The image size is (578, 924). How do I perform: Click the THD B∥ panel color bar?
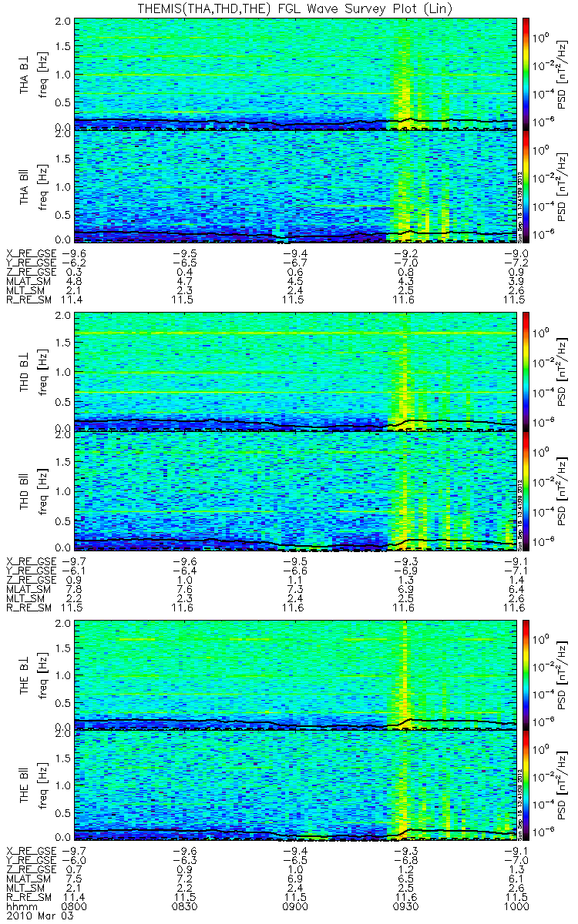pos(526,490)
